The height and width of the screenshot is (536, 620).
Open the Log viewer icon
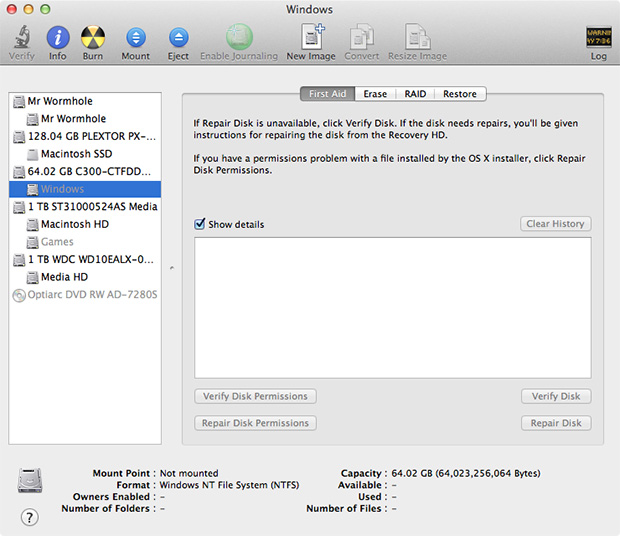click(598, 37)
